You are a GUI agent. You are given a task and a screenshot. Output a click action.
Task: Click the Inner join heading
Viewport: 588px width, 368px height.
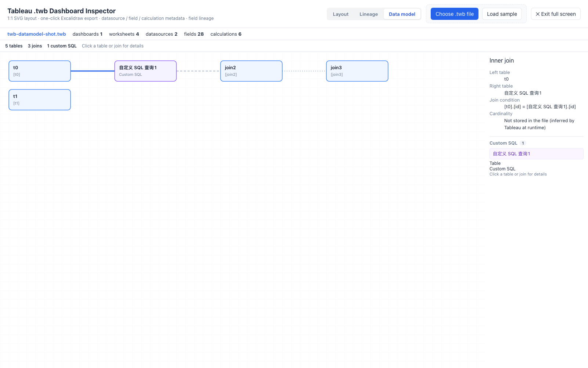[502, 61]
